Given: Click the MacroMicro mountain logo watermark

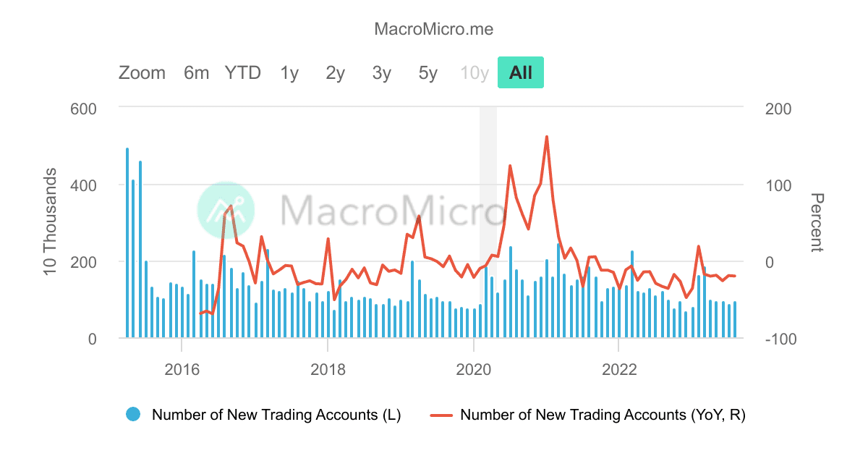Looking at the screenshot, I should pyautogui.click(x=226, y=209).
